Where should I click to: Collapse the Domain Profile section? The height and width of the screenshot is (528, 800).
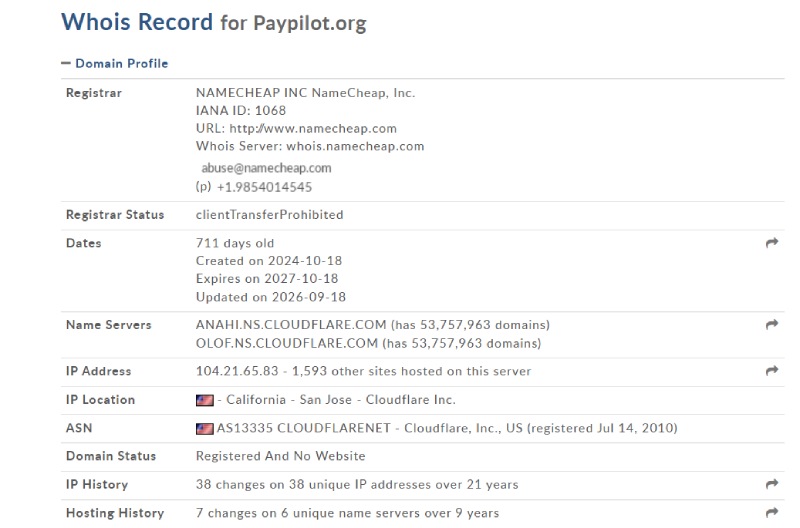(x=114, y=63)
